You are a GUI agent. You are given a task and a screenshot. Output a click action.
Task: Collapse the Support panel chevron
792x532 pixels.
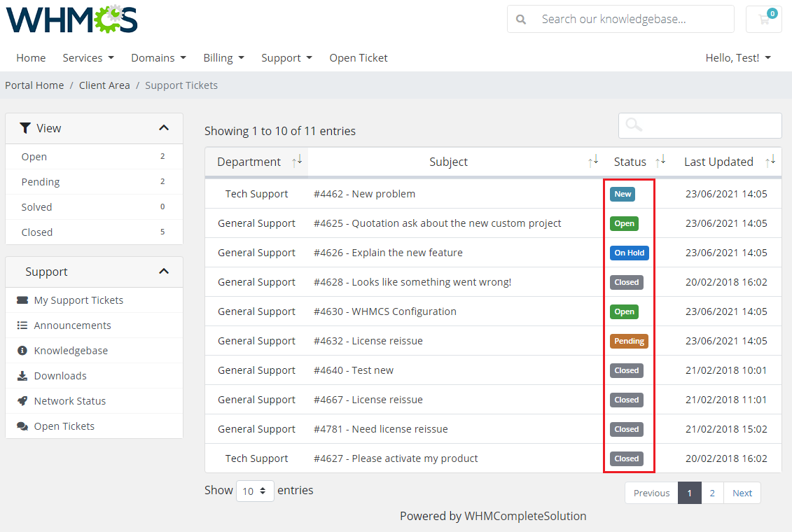coord(164,272)
